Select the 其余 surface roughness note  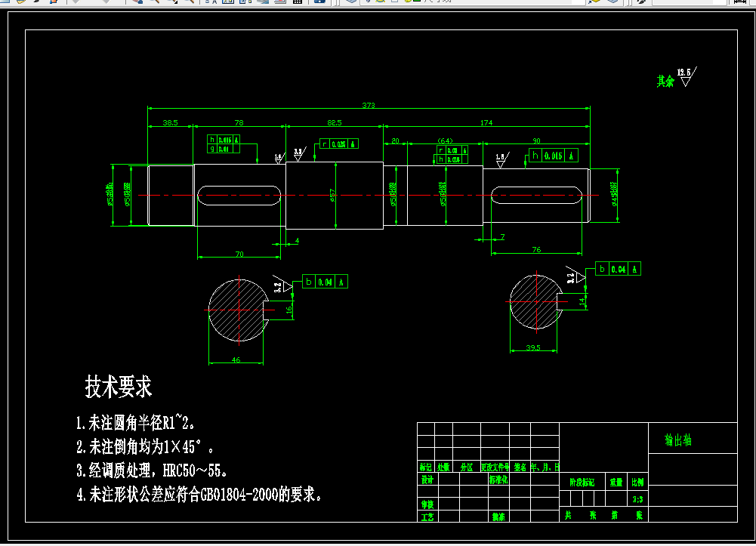coord(677,78)
